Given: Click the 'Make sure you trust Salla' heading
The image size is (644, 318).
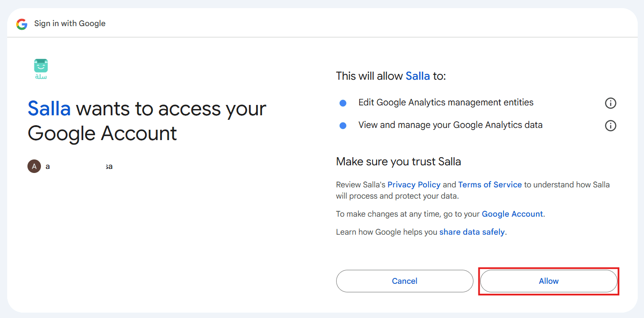Looking at the screenshot, I should tap(398, 162).
